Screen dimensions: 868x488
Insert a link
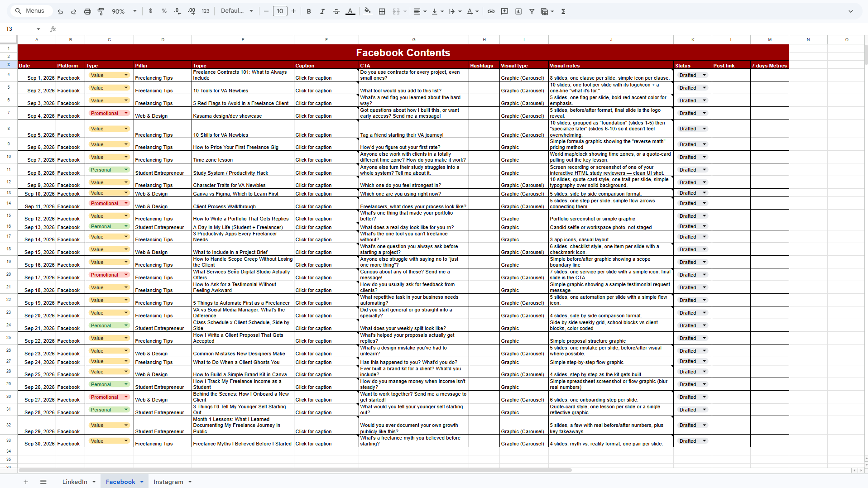(x=491, y=11)
